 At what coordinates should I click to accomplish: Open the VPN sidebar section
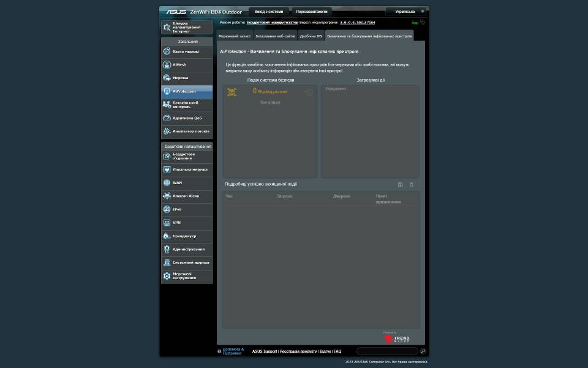pyautogui.click(x=187, y=223)
